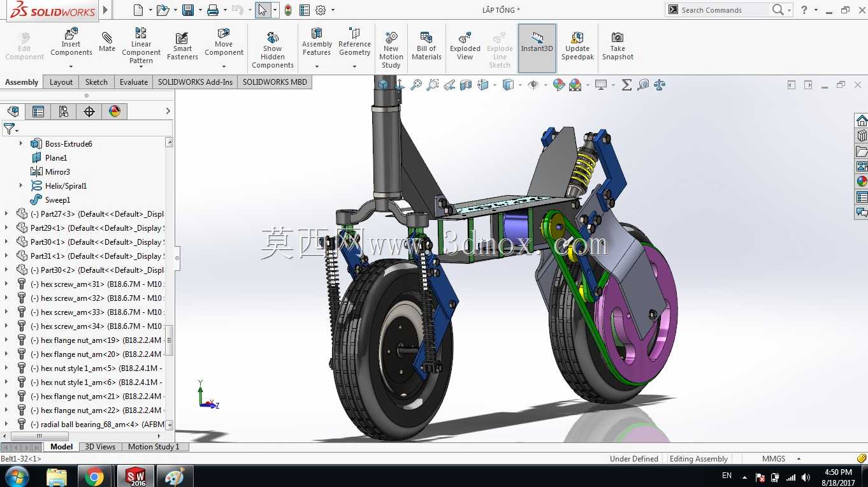
Task: Rebuild the model using the traffic light icon
Action: click(x=288, y=10)
